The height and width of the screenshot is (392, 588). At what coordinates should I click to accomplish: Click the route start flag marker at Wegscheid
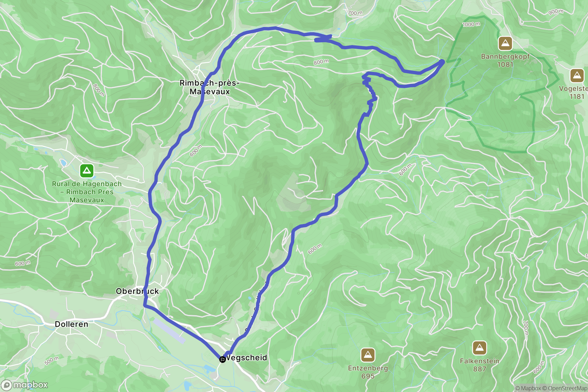point(223,360)
